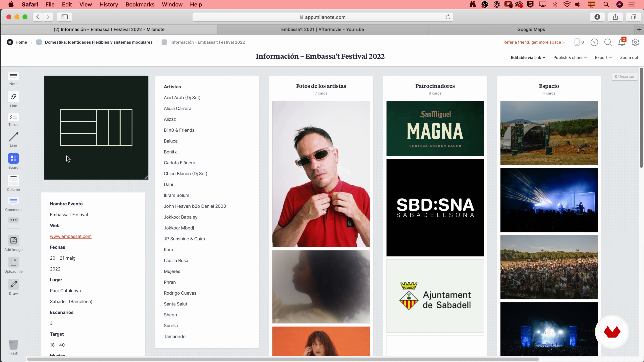Click Patrocinadores column title
This screenshot has height=362, width=644.
click(x=435, y=86)
